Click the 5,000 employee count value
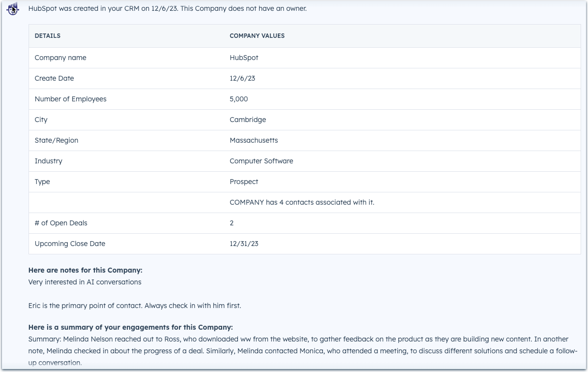This screenshot has width=588, height=372. [x=238, y=99]
